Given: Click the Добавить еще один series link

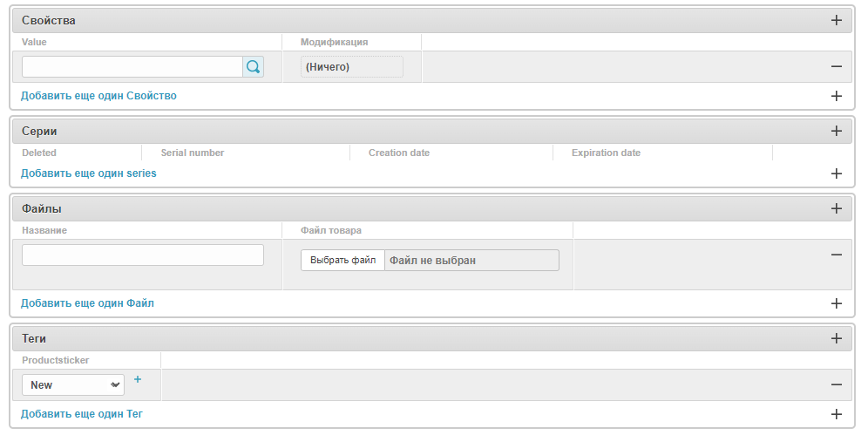Looking at the screenshot, I should [x=89, y=173].
